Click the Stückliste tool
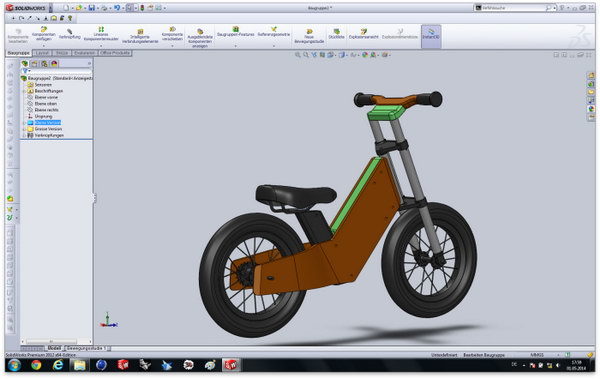 (336, 34)
